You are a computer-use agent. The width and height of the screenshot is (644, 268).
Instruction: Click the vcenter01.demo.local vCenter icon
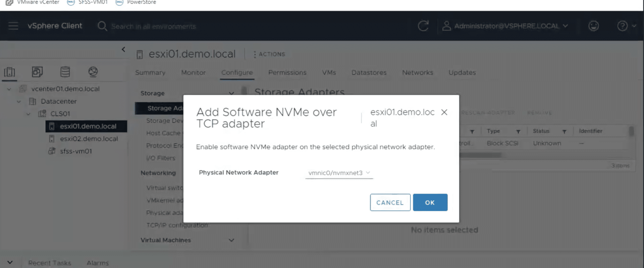[x=23, y=89]
